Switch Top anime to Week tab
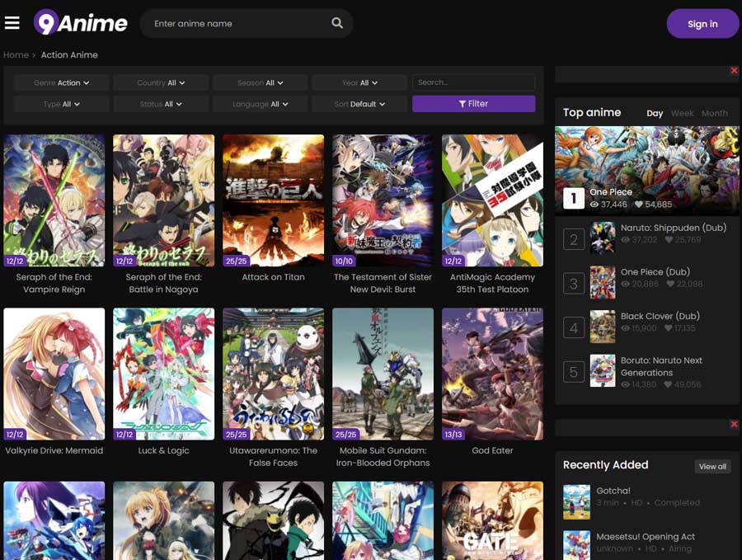The height and width of the screenshot is (560, 742). (x=683, y=113)
